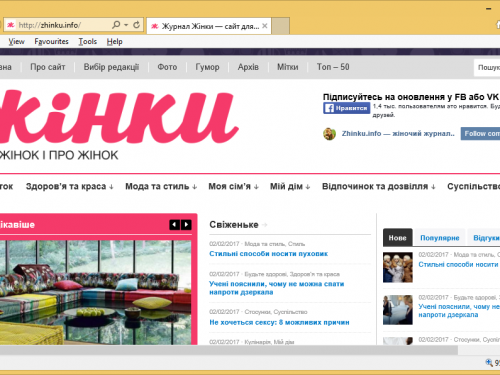Open the Суспільство category
The image size is (500, 375).
tap(473, 186)
